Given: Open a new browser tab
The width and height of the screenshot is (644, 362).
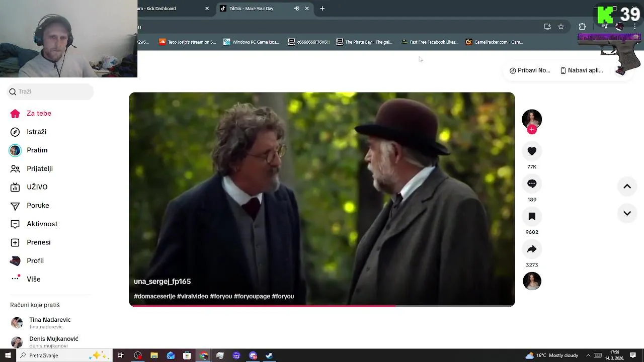Looking at the screenshot, I should coord(323,9).
